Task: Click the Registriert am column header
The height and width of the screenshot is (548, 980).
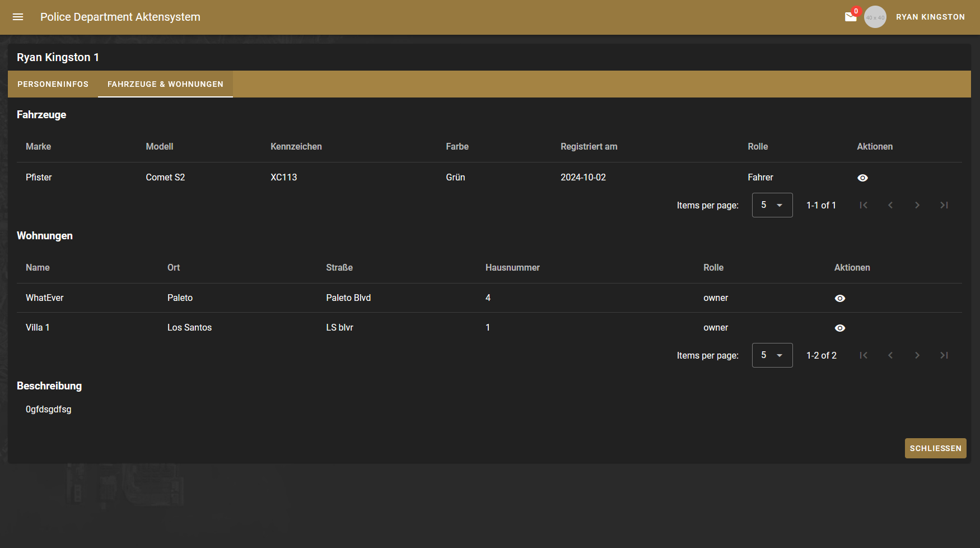Action: (x=589, y=147)
